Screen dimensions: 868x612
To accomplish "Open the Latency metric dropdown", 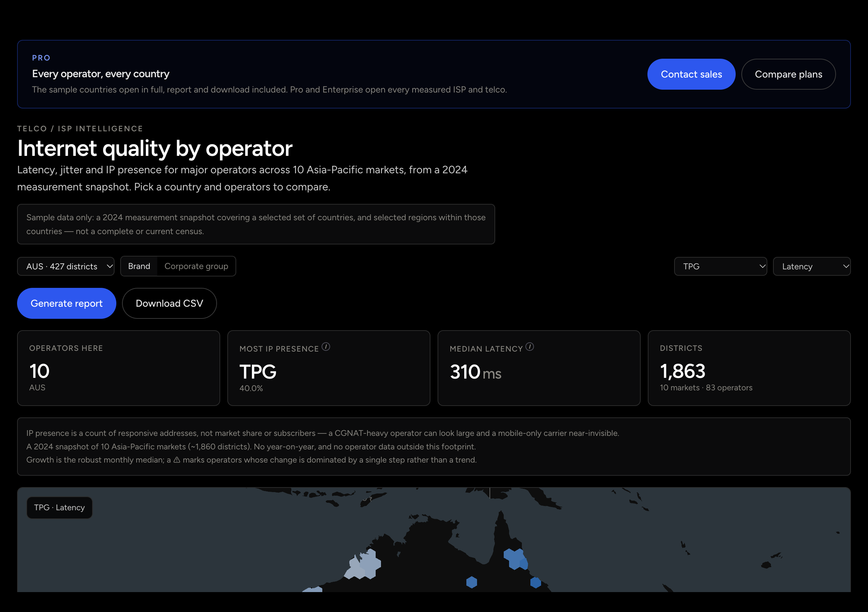I will click(812, 266).
